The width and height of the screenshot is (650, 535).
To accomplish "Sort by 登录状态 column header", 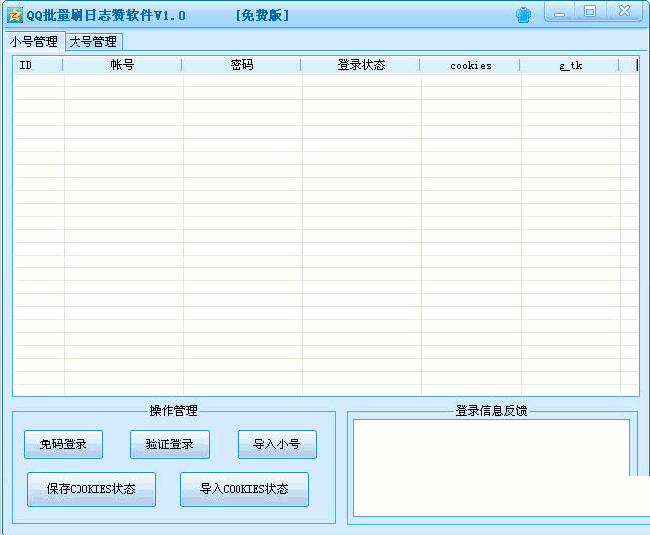I will pos(360,65).
